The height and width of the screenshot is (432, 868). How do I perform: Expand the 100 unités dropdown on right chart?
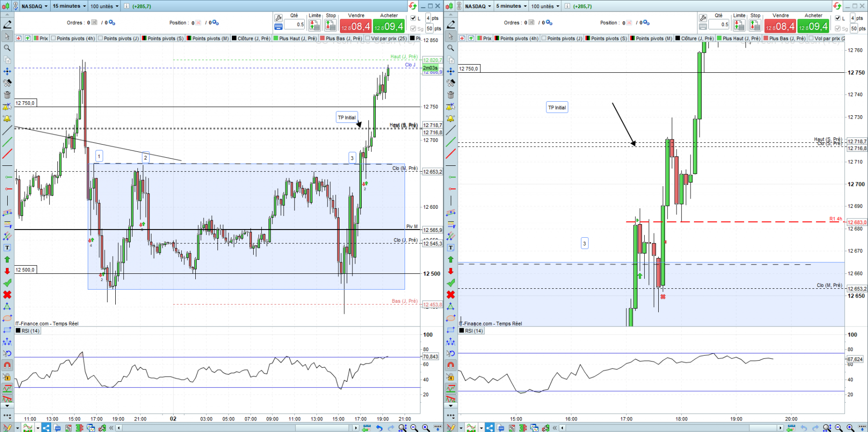[545, 6]
